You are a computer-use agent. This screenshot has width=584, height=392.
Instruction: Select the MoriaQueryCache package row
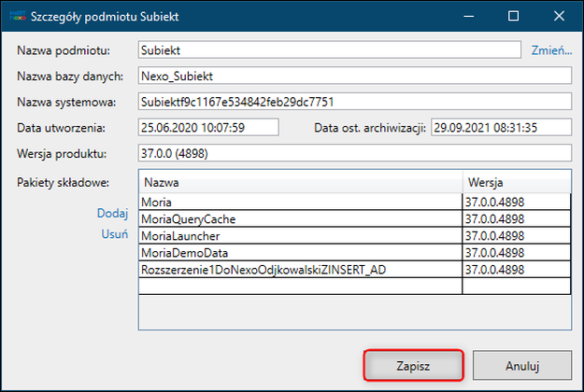coord(300,219)
